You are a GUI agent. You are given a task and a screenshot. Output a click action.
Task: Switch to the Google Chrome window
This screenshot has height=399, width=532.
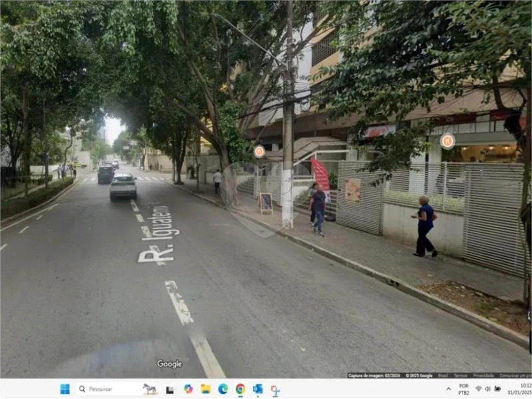[241, 389]
